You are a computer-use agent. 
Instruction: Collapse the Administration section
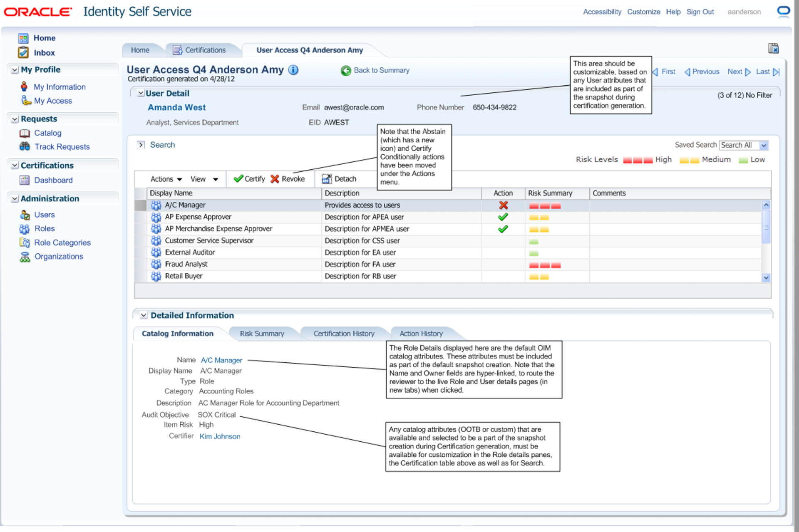15,198
